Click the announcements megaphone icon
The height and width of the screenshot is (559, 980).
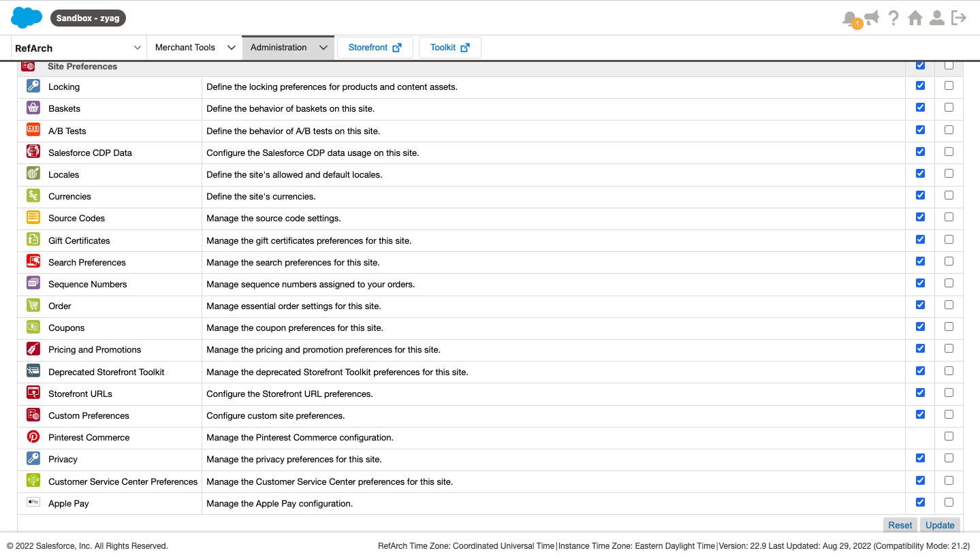click(x=872, y=18)
